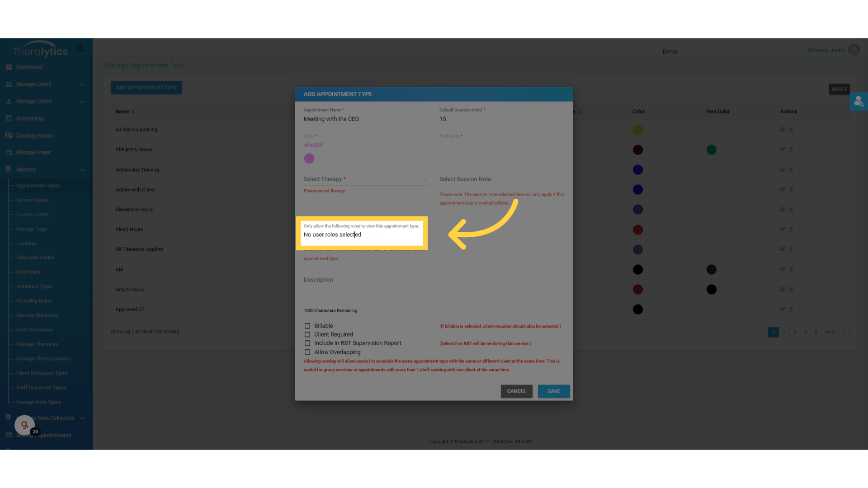The image size is (868, 488).
Task: Click the Save button
Action: pyautogui.click(x=553, y=391)
